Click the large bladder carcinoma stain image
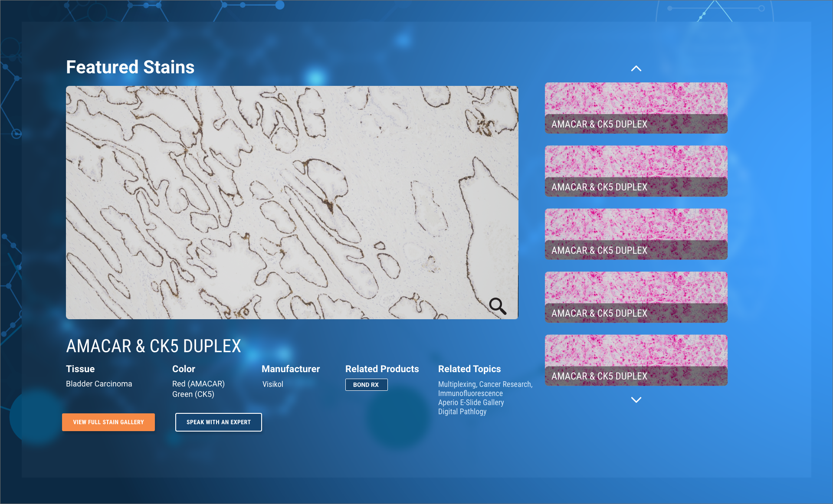The height and width of the screenshot is (504, 833). pyautogui.click(x=292, y=202)
